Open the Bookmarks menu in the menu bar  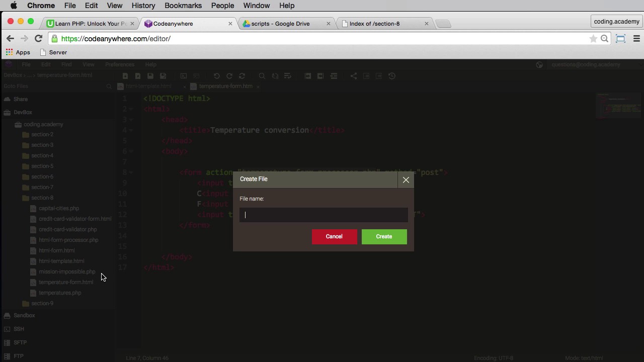coord(183,6)
